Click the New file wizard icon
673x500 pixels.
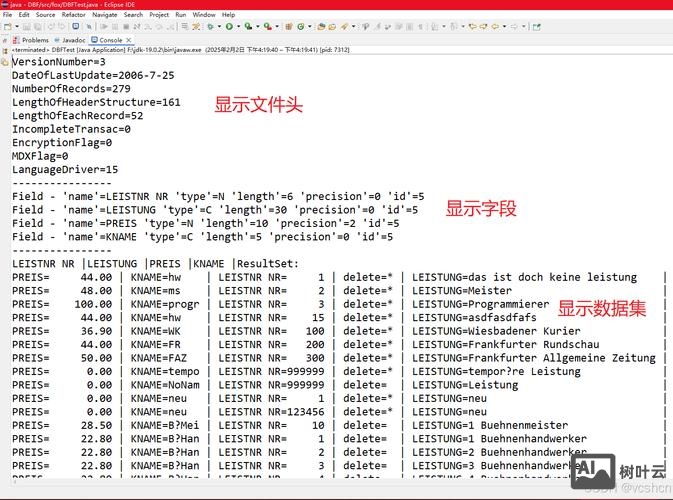click(x=7, y=27)
